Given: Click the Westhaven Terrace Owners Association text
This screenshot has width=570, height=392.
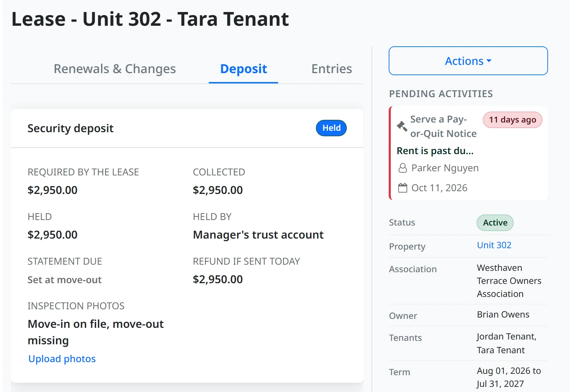Looking at the screenshot, I should [509, 281].
